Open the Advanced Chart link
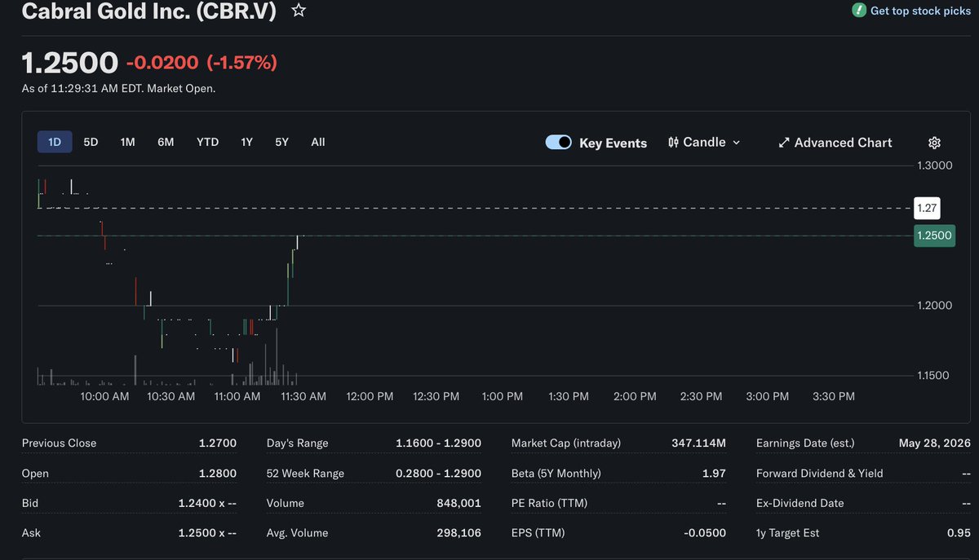The image size is (979, 560). pyautogui.click(x=835, y=143)
